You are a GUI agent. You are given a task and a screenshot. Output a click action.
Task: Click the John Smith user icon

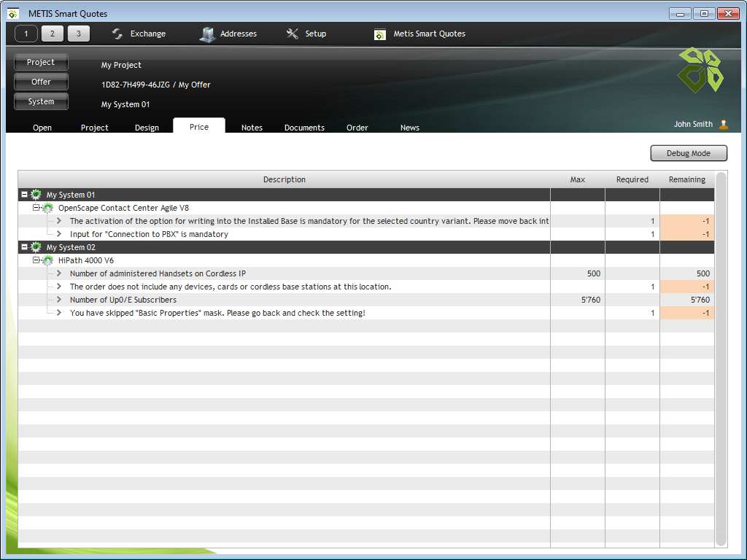(724, 124)
